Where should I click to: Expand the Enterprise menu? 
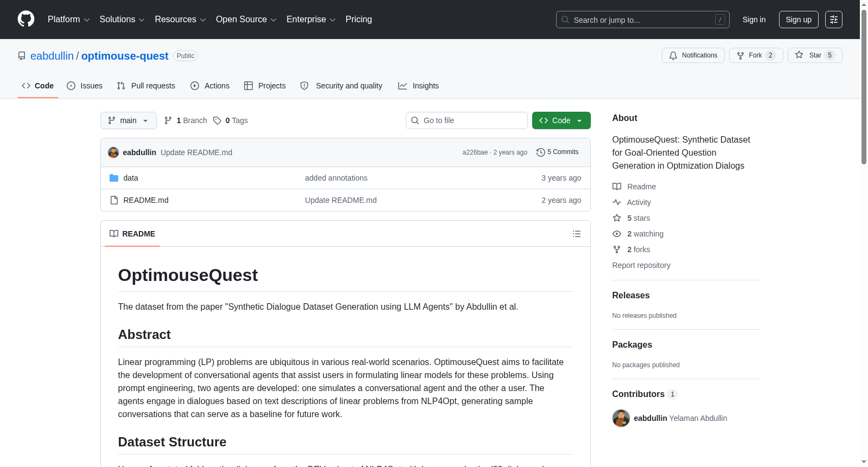click(x=311, y=20)
